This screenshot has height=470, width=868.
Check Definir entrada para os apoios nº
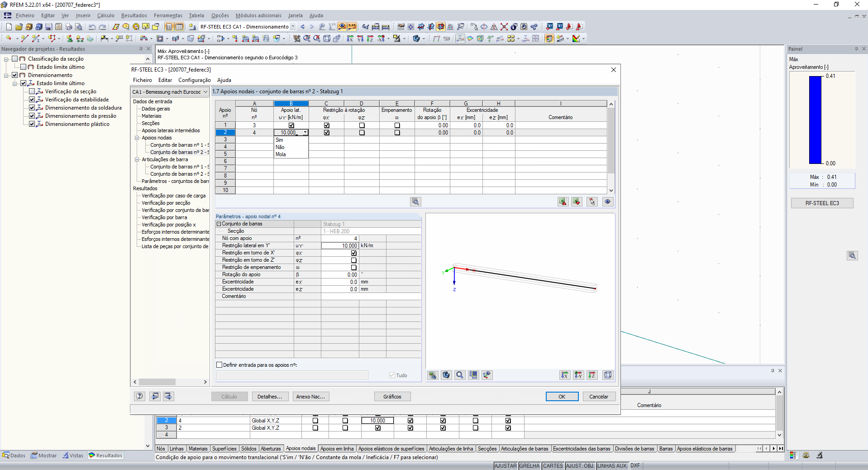(219, 365)
